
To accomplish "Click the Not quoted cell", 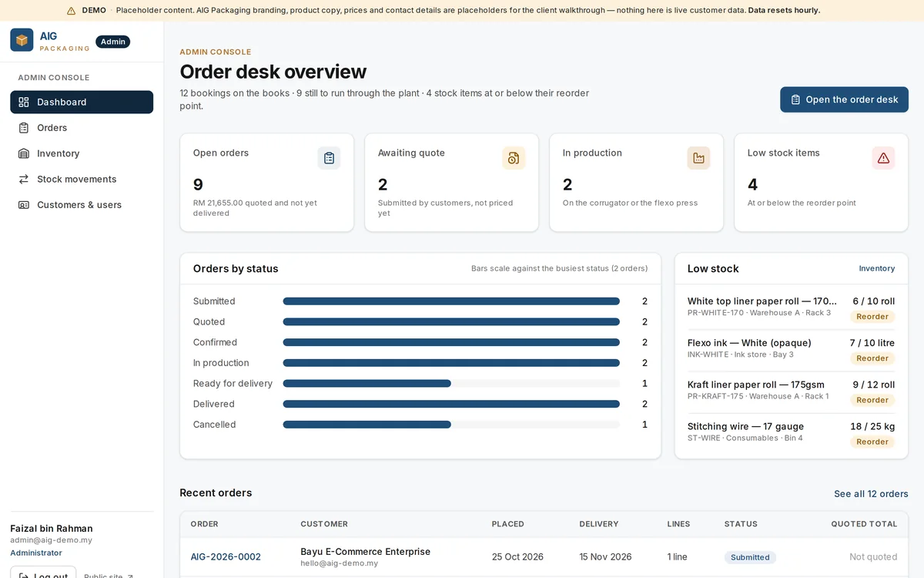I will click(873, 556).
